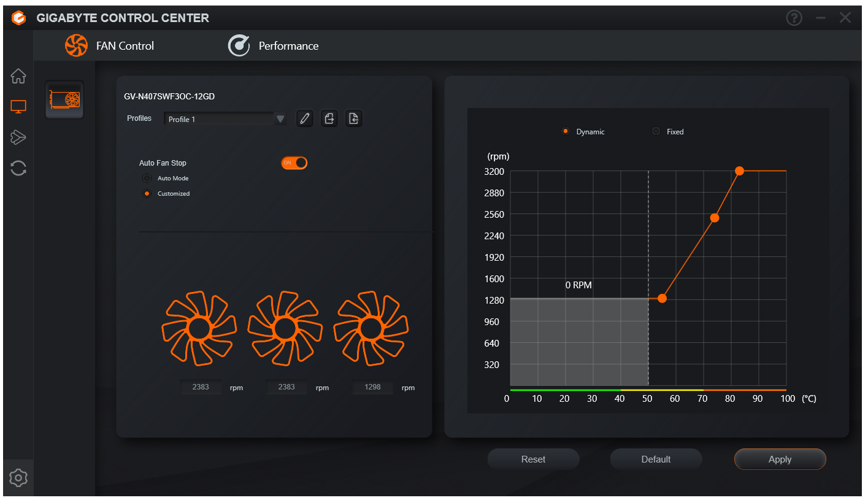Screen dimensions: 868x503
Task: Open the paper-plane sidebar icon
Action: (x=18, y=137)
